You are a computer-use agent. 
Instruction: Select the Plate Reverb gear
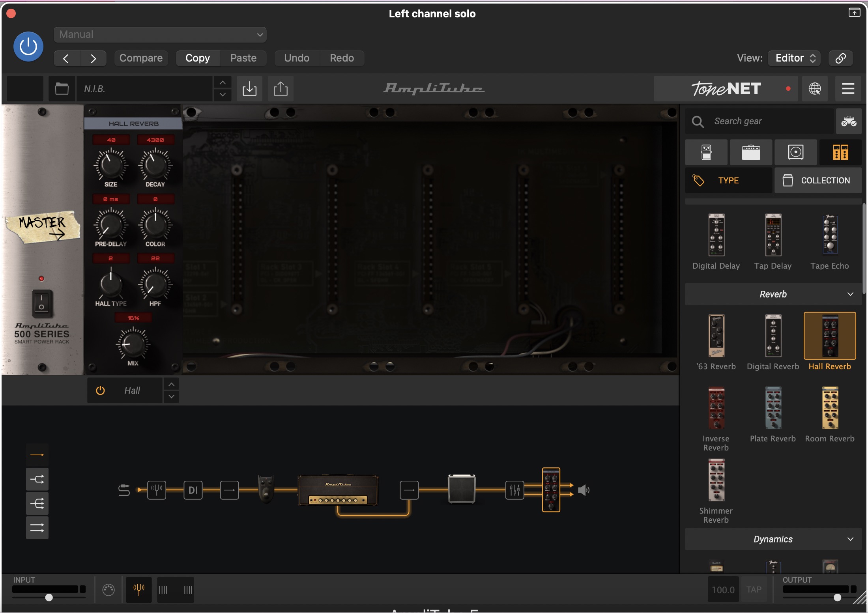(x=773, y=414)
